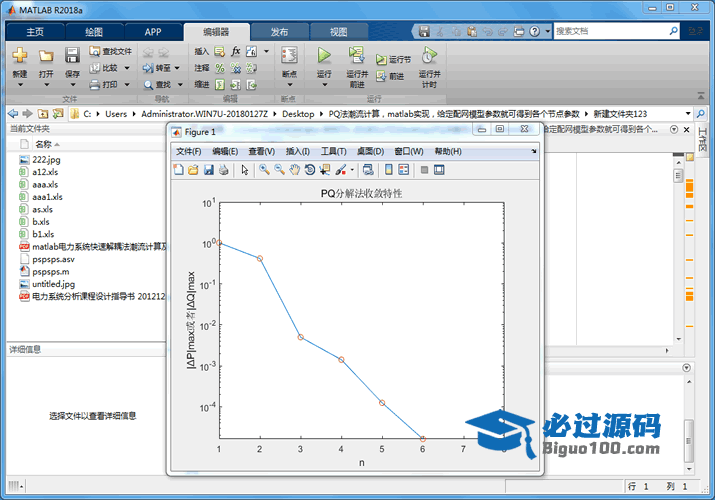The image size is (715, 500).
Task: Toggle the Pan hand tool in the figure
Action: pos(295,170)
